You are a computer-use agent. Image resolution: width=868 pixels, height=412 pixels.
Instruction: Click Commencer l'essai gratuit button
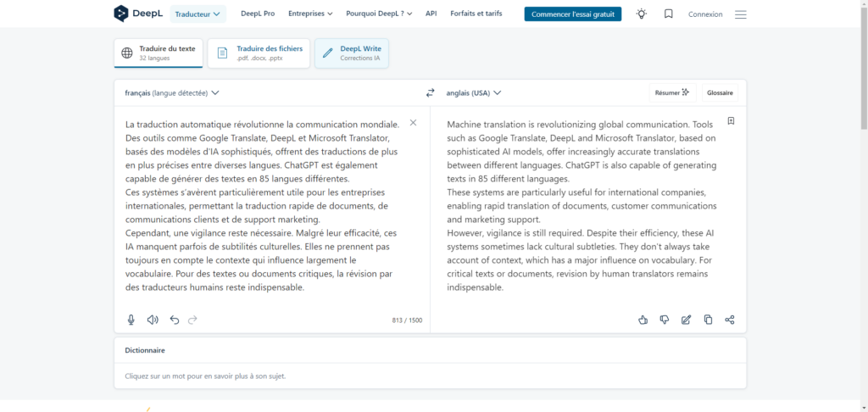pos(573,14)
